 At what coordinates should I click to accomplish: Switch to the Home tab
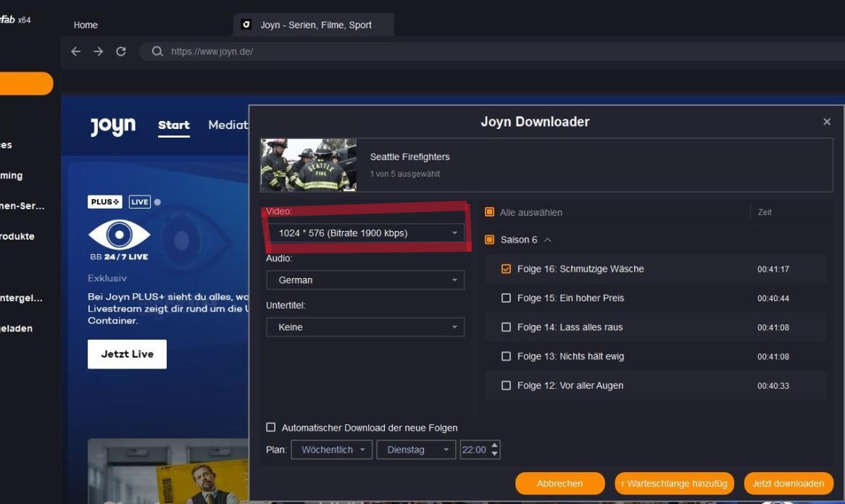(86, 25)
